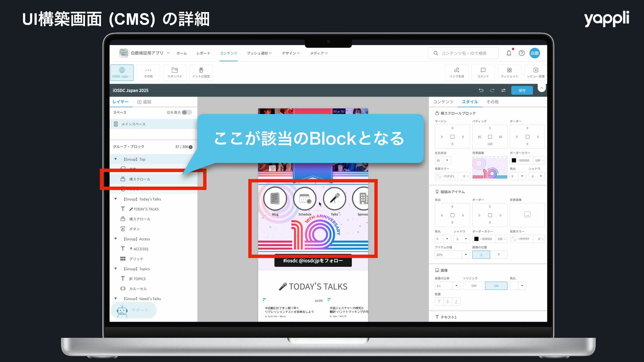Click the #iosdc @iosdcjpをフォロー button

[313, 261]
